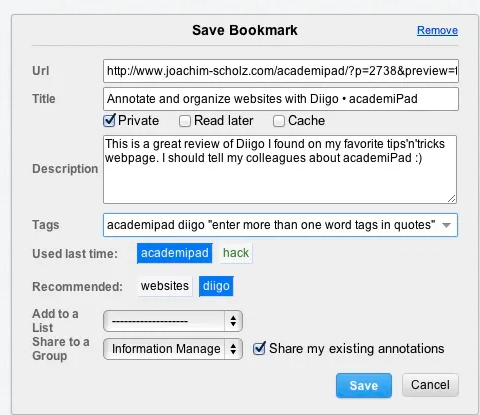The image size is (480, 415).
Task: Click inside the Tags field text
Action: tap(271, 225)
